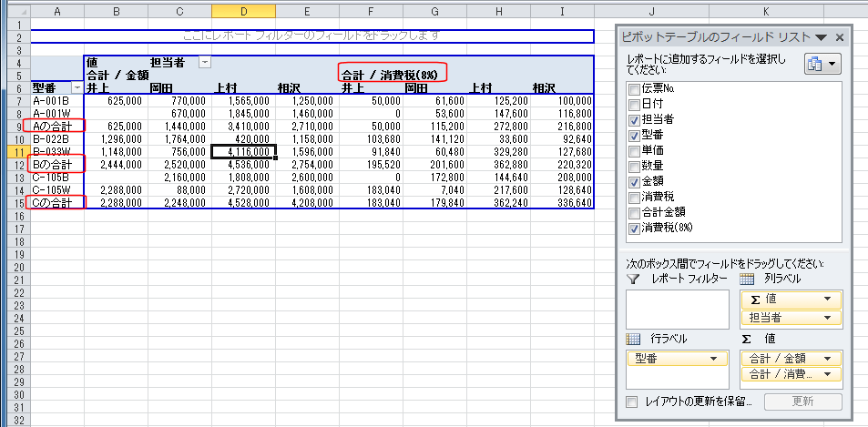Close the PivotTable field list pane
Image resolution: width=868 pixels, height=427 pixels.
click(x=839, y=38)
